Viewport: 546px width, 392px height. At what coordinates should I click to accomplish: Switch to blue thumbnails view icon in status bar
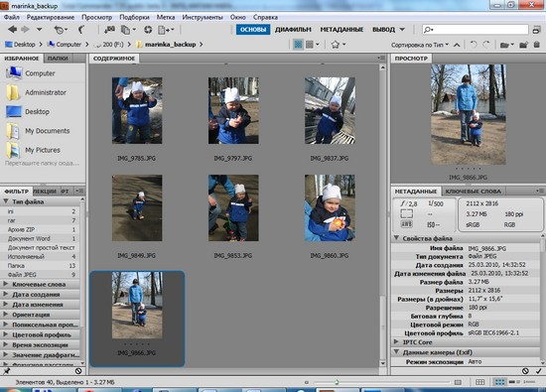pos(499,382)
